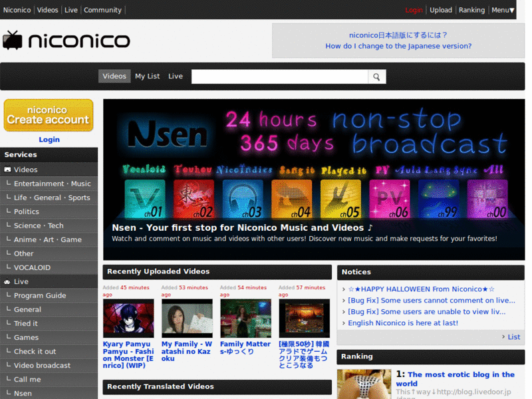Click red Login link in top bar

(x=414, y=10)
